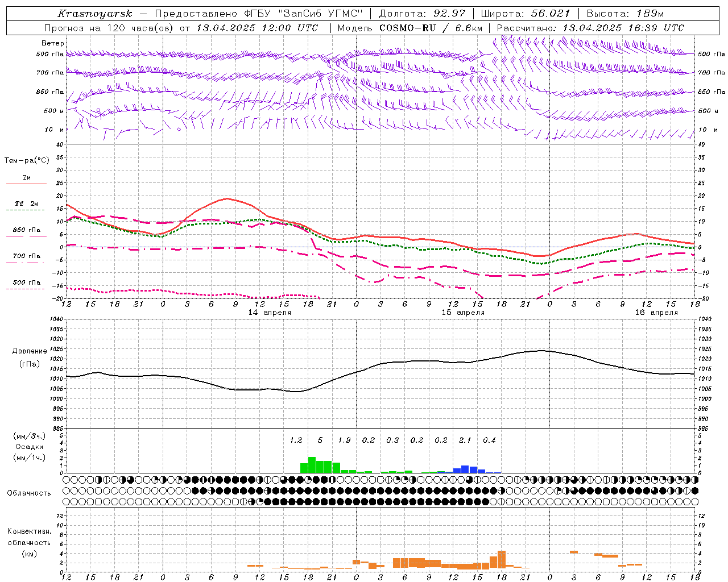The width and height of the screenshot is (728, 582).
Task: Click the Krasnoyarsk station name in header
Action: (x=95, y=14)
